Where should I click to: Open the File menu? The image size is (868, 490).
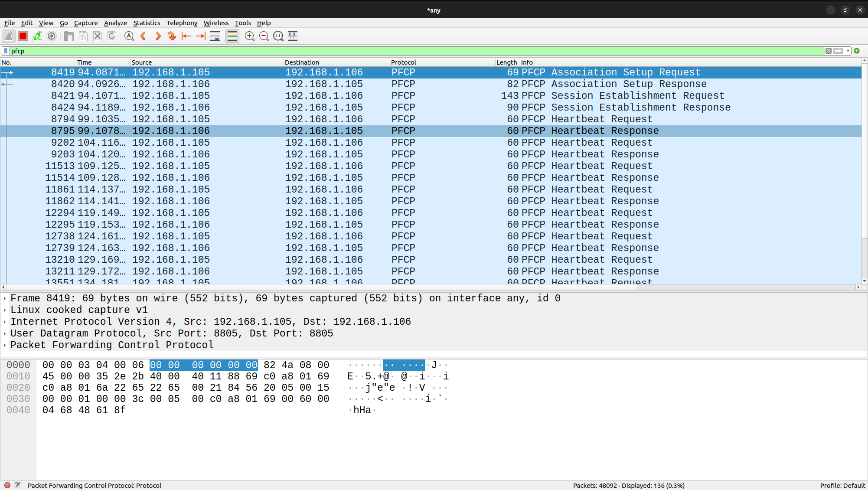(x=10, y=23)
